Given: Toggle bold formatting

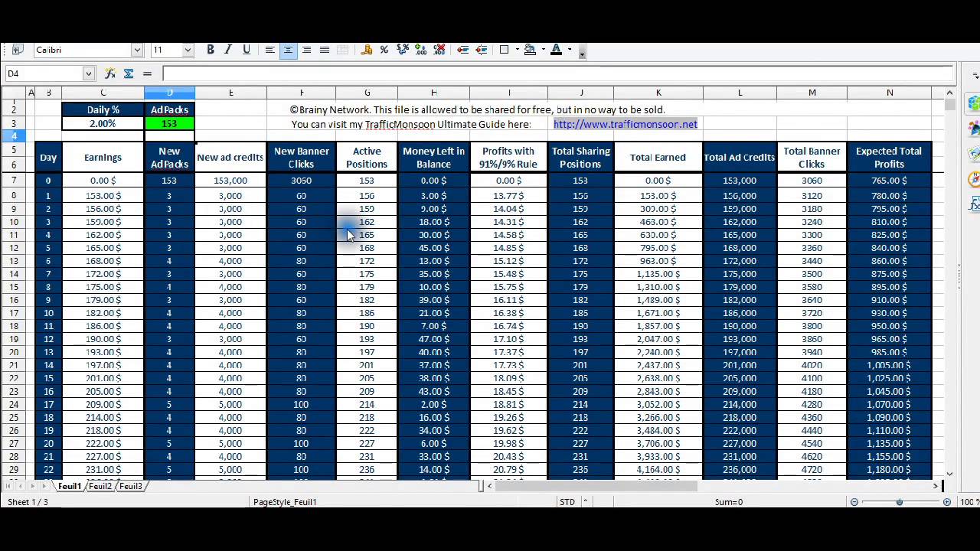Looking at the screenshot, I should (211, 50).
